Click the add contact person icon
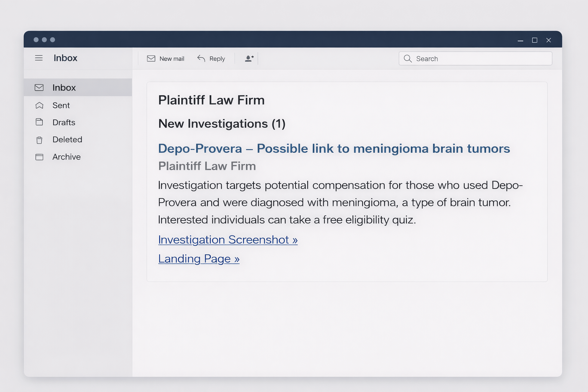Viewport: 588px width, 392px height. (249, 59)
